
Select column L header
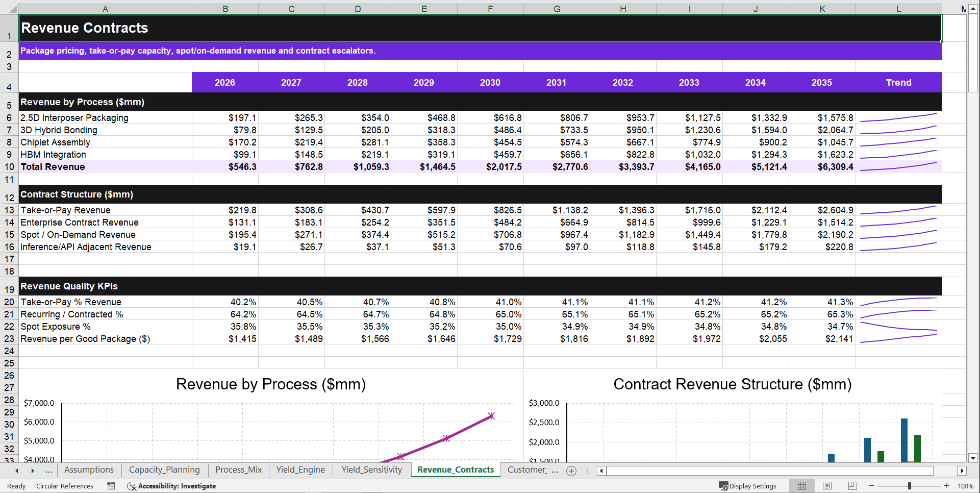coord(898,9)
